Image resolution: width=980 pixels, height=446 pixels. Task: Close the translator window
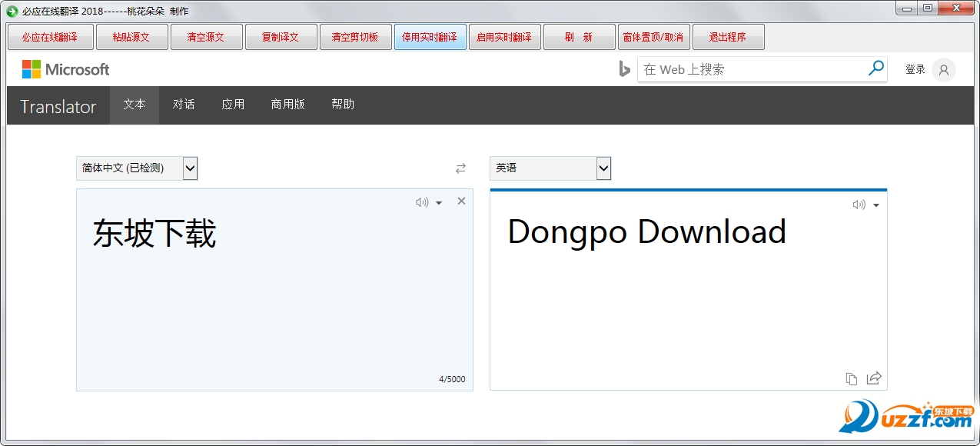click(x=957, y=8)
